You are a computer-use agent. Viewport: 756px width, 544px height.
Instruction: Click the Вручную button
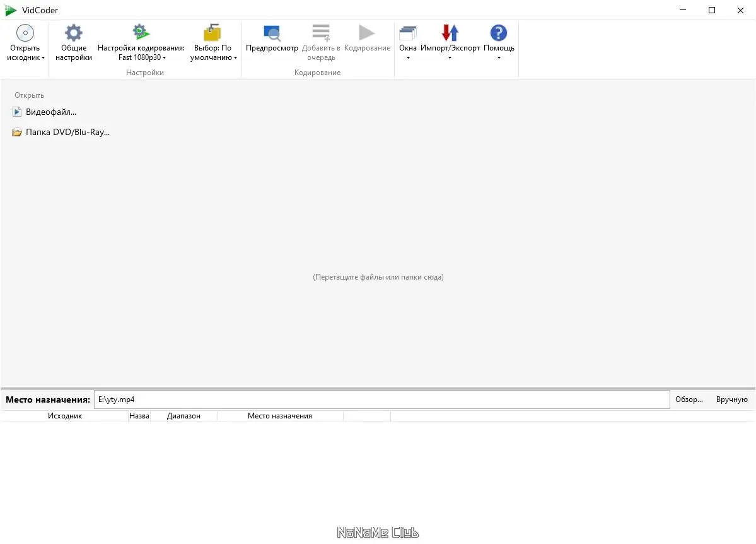point(732,399)
